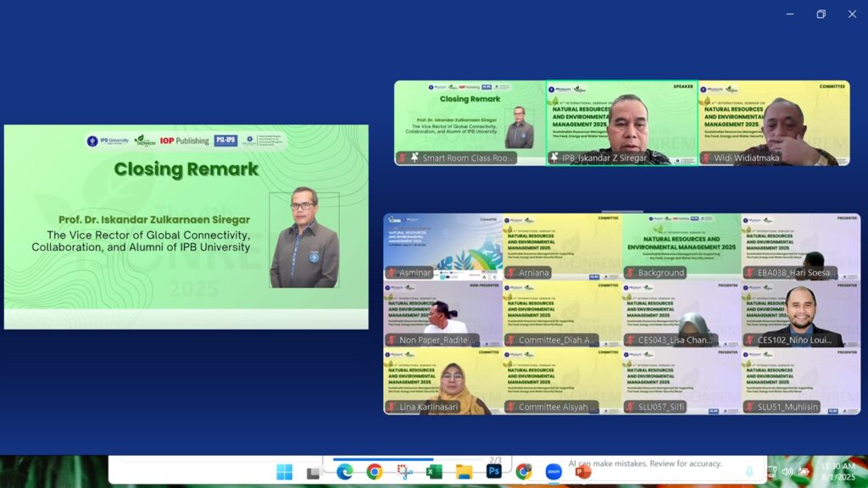The height and width of the screenshot is (488, 868).
Task: Click the muted mic icon on Lina Karlinasari
Action: coord(391,407)
